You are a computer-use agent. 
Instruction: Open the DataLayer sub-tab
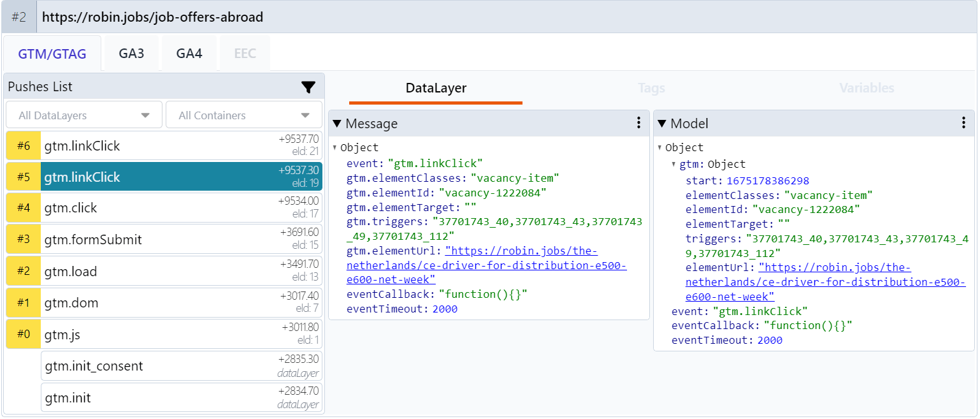click(x=436, y=88)
